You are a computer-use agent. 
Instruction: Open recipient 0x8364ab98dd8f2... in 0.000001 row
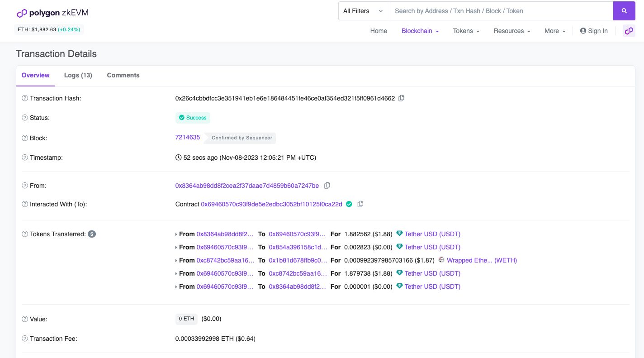(x=298, y=286)
